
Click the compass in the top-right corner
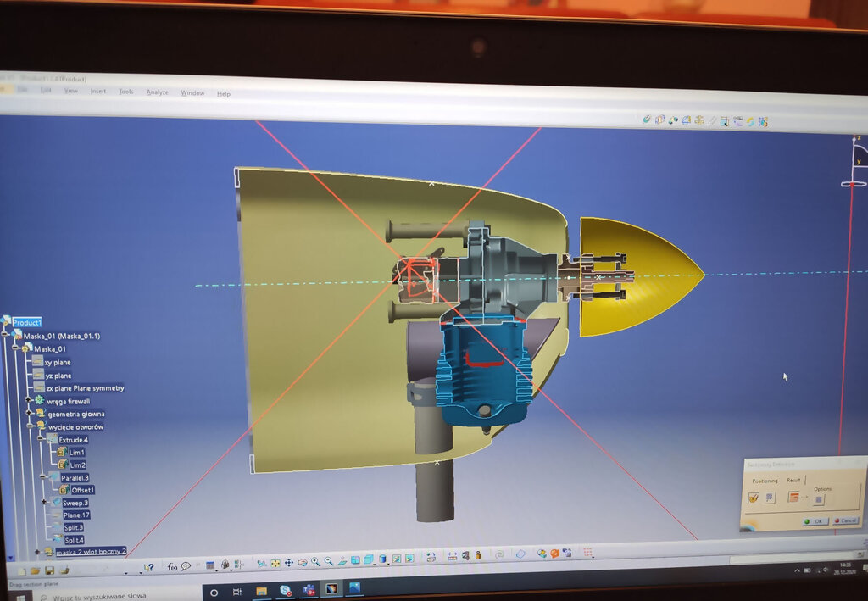point(856,163)
